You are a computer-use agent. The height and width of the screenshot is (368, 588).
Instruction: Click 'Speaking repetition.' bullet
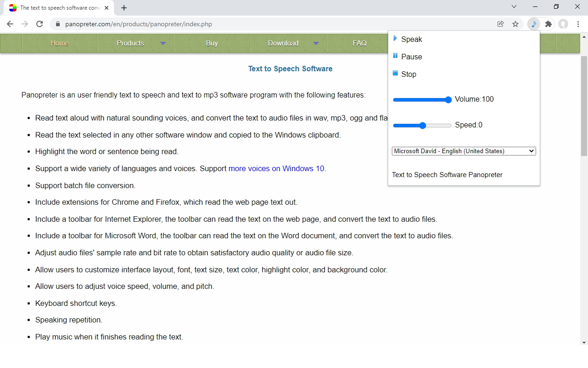(69, 320)
